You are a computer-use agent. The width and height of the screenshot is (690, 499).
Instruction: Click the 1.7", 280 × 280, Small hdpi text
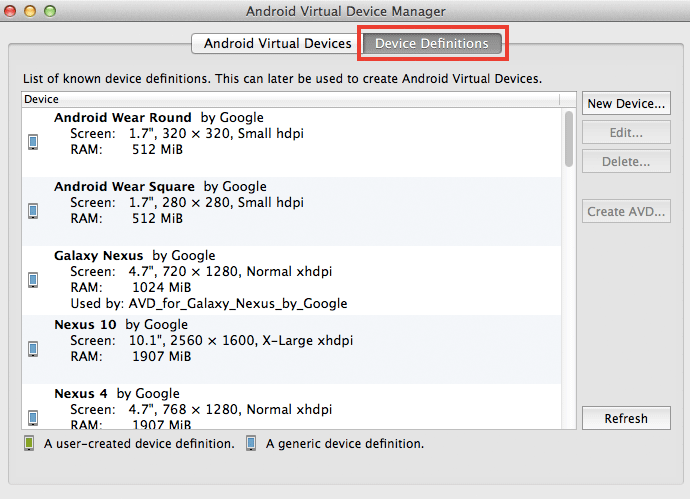[x=216, y=202]
